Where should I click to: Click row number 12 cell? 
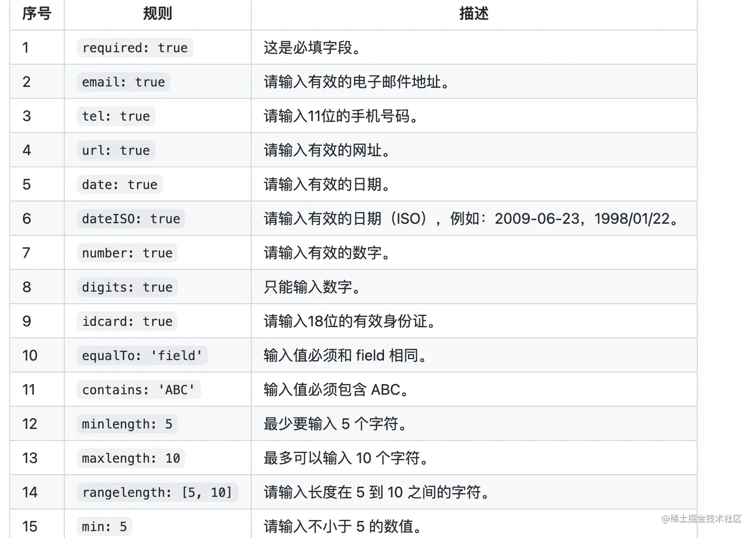(x=37, y=424)
